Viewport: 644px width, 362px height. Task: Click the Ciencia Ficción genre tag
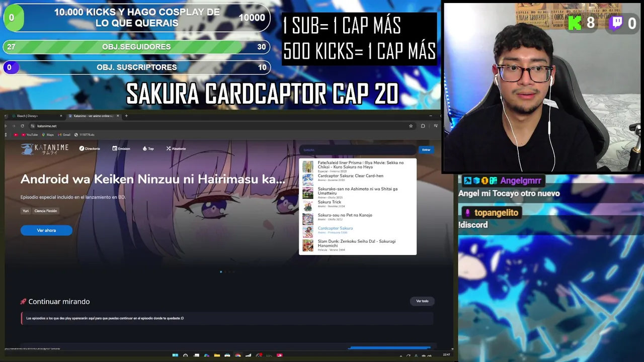click(x=46, y=211)
